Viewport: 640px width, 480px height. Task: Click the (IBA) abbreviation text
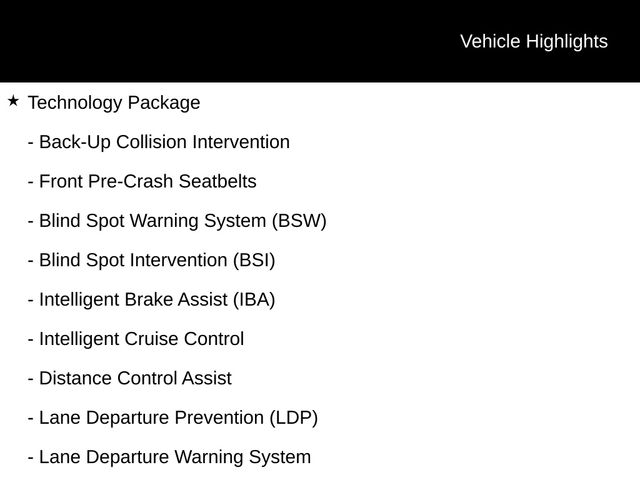coord(254,300)
